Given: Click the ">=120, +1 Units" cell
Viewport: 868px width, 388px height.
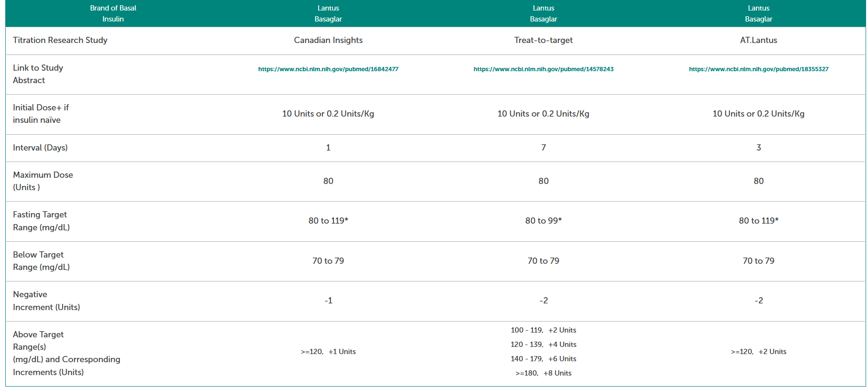Looking at the screenshot, I should pos(328,352).
